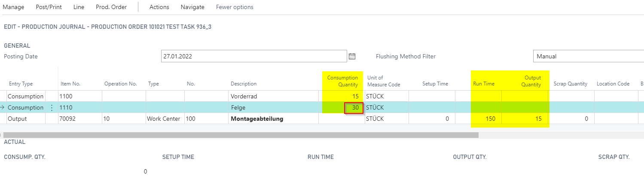Click the row selector arrow for Felge
644x189 pixels.
(3, 108)
